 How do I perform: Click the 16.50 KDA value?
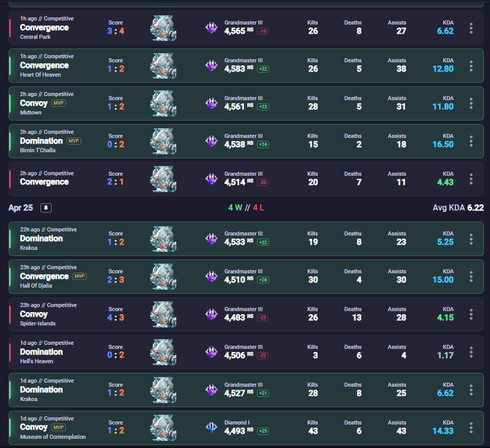[x=443, y=145]
